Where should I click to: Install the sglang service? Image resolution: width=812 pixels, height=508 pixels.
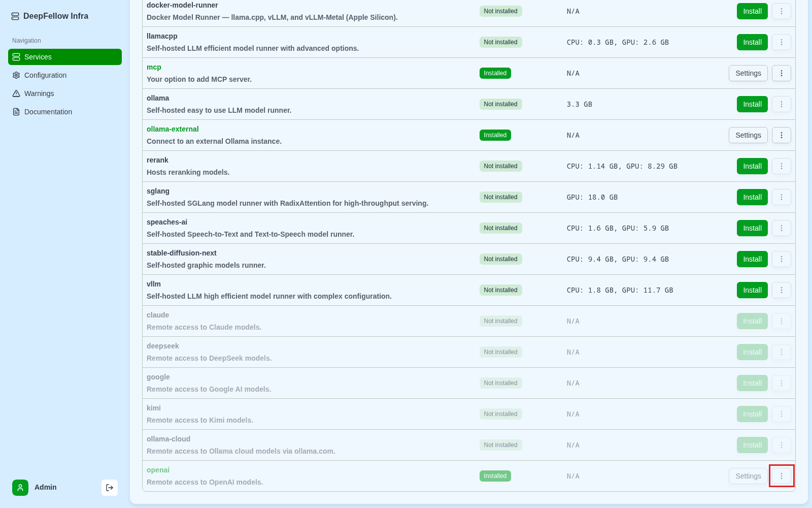(x=752, y=197)
